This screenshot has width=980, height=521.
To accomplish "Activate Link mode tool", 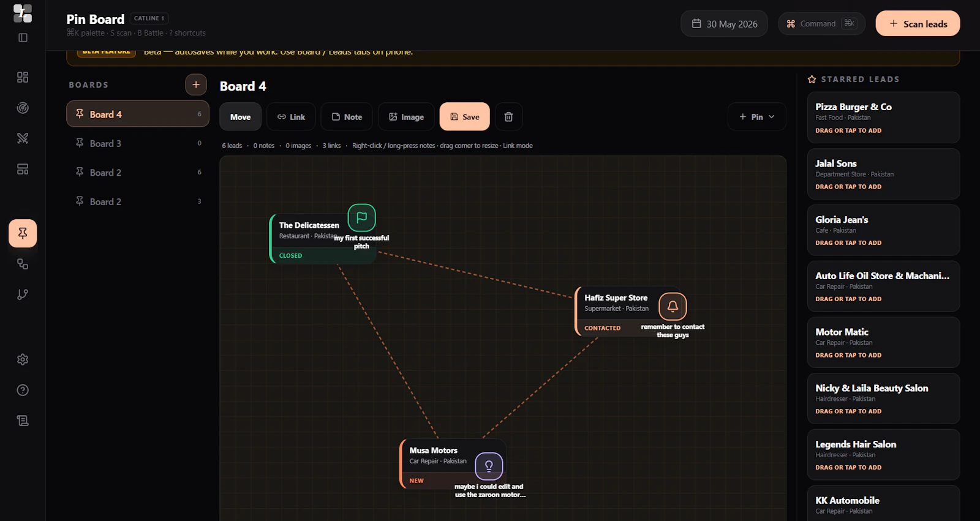I will point(291,117).
